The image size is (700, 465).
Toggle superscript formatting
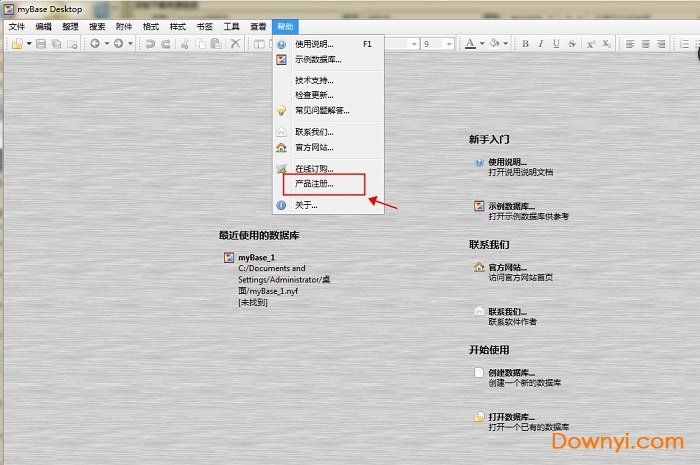tap(591, 44)
